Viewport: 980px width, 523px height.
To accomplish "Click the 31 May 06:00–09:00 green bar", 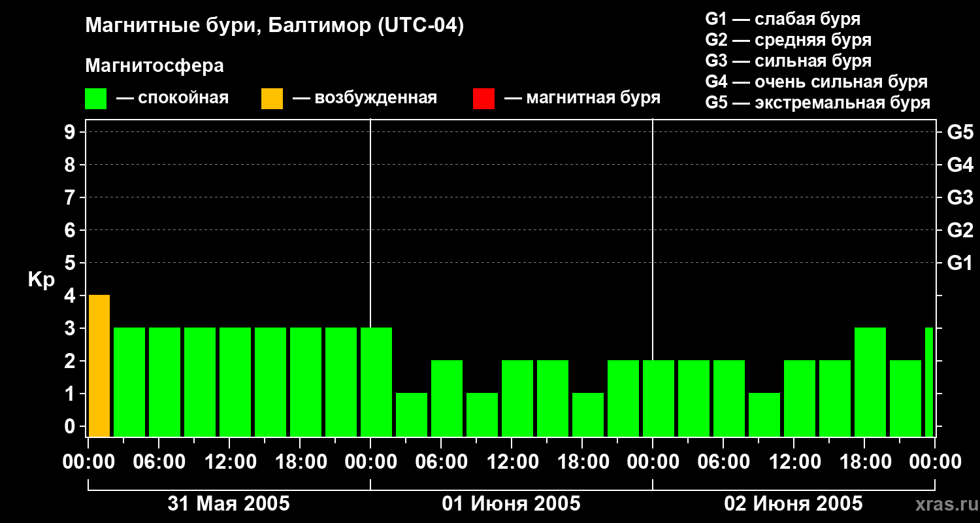I will [165, 382].
